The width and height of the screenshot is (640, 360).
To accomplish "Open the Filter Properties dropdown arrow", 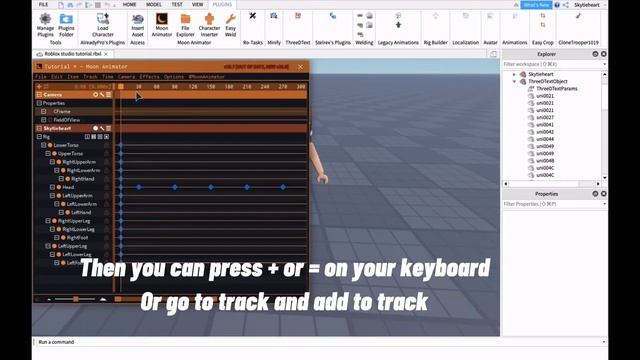I will (604, 204).
